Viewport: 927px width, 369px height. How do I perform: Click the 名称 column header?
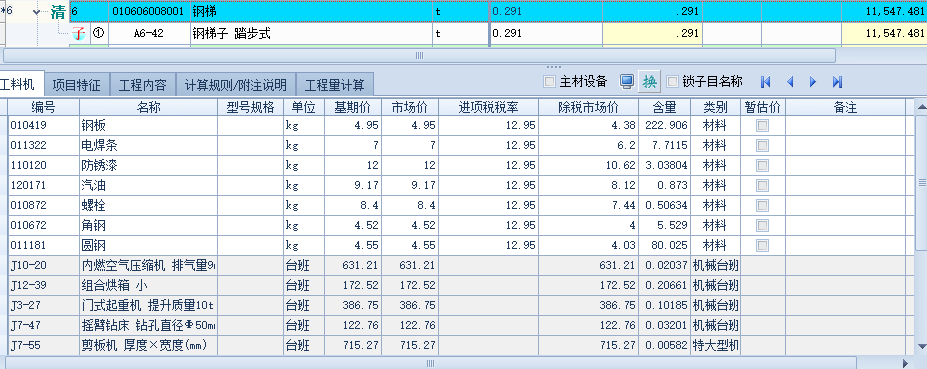(x=148, y=107)
